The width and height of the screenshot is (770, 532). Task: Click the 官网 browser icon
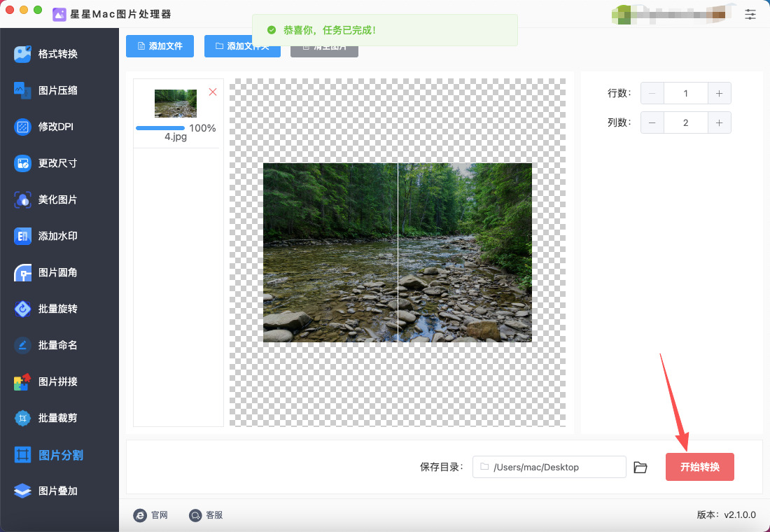140,514
